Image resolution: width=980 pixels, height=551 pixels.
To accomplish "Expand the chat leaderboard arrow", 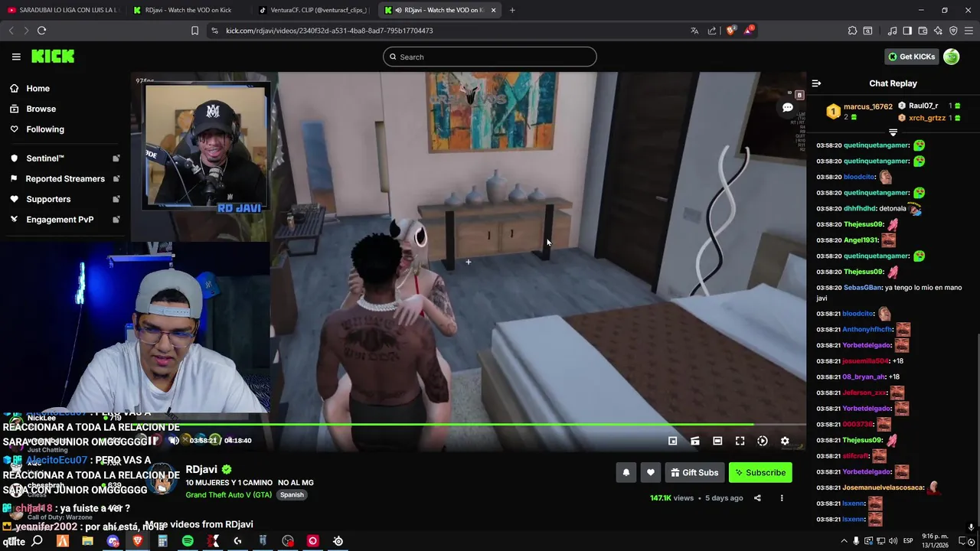I will click(x=893, y=133).
